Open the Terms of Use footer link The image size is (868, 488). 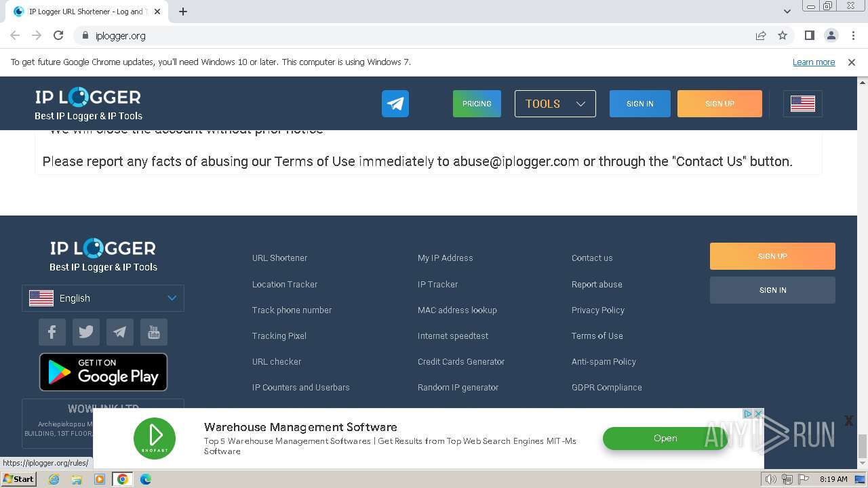point(597,336)
